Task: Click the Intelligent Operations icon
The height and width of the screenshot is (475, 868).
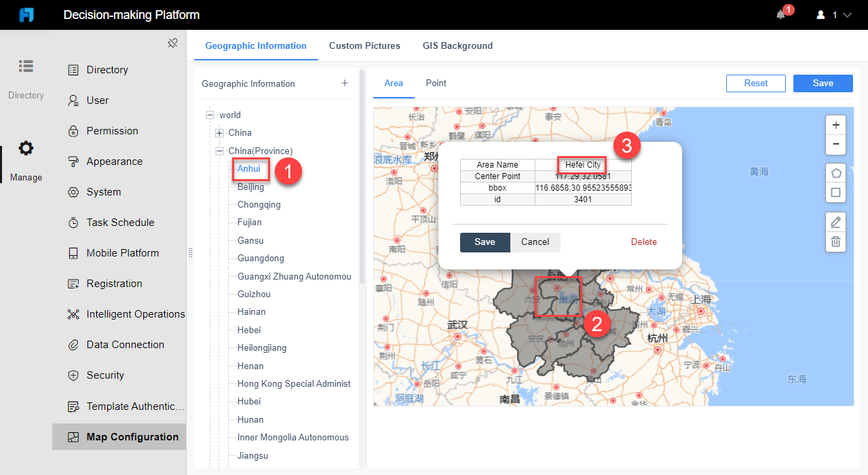Action: tap(73, 314)
